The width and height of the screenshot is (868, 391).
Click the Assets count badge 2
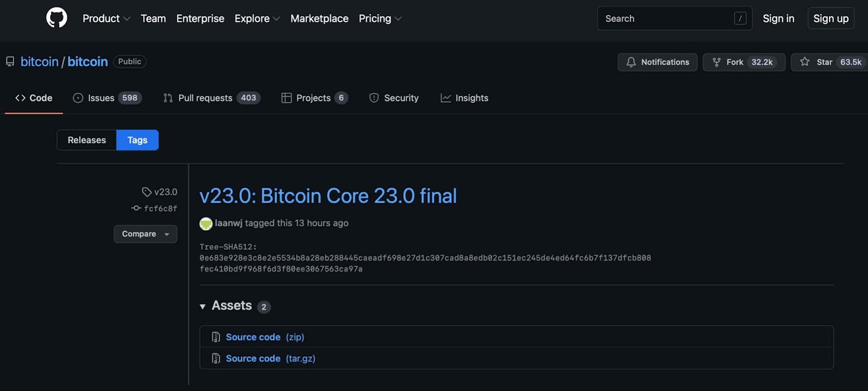click(x=264, y=307)
